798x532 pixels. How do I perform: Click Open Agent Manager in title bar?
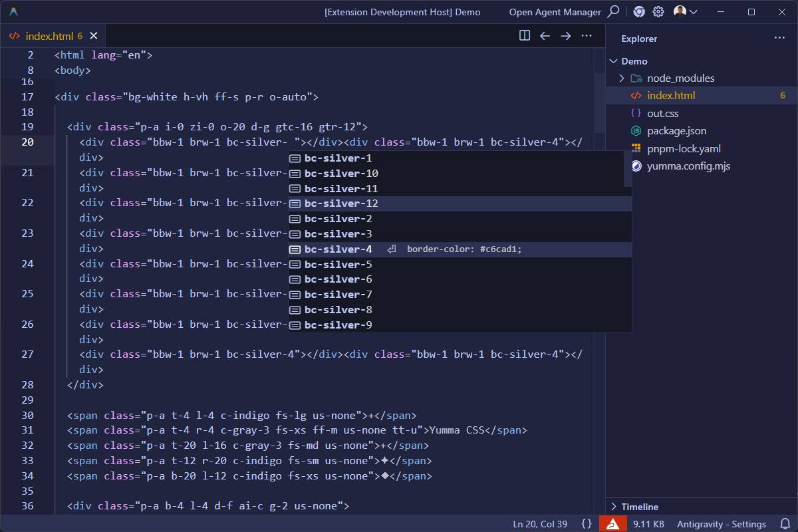click(556, 11)
